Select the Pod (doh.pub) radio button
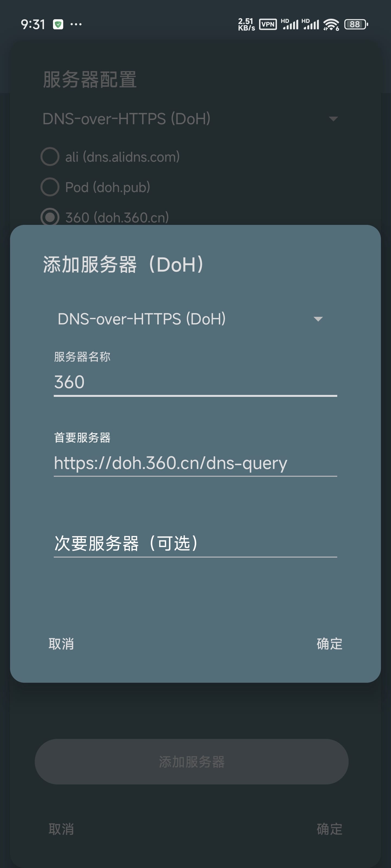This screenshot has width=391, height=868. [x=50, y=187]
